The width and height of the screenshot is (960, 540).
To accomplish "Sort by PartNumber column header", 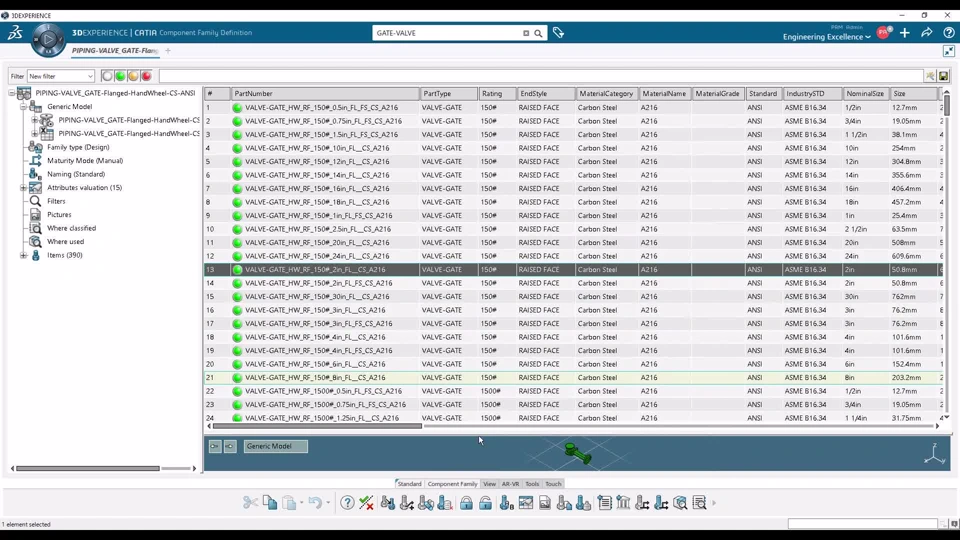I will pyautogui.click(x=325, y=94).
